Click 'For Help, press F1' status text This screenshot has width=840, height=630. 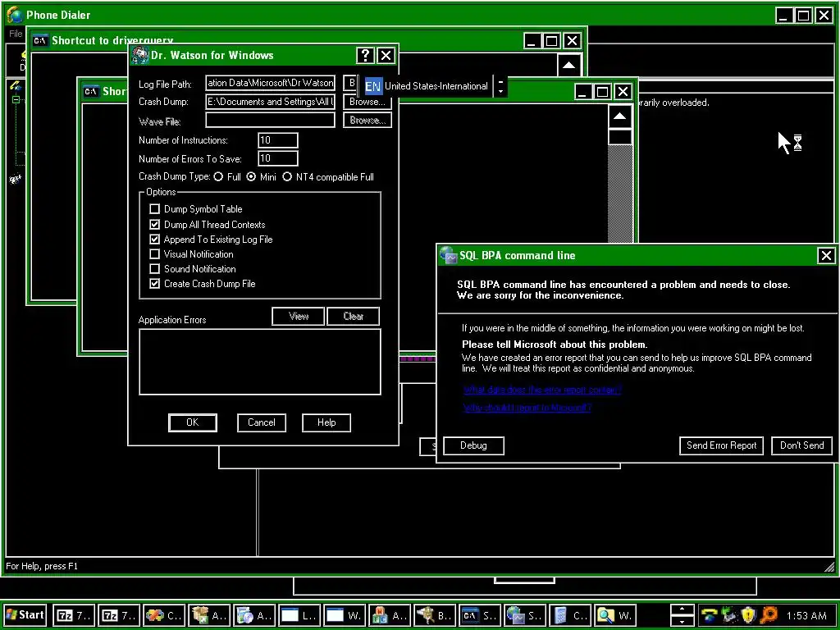[42, 566]
